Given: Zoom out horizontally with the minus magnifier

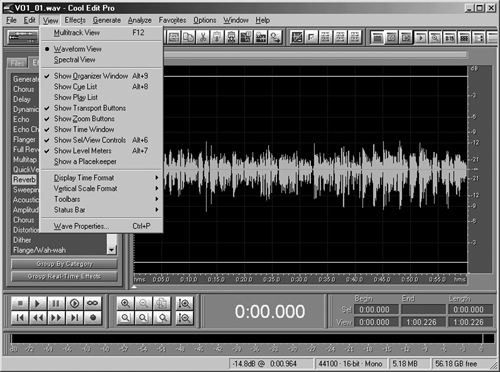Looking at the screenshot, I should coord(143,303).
